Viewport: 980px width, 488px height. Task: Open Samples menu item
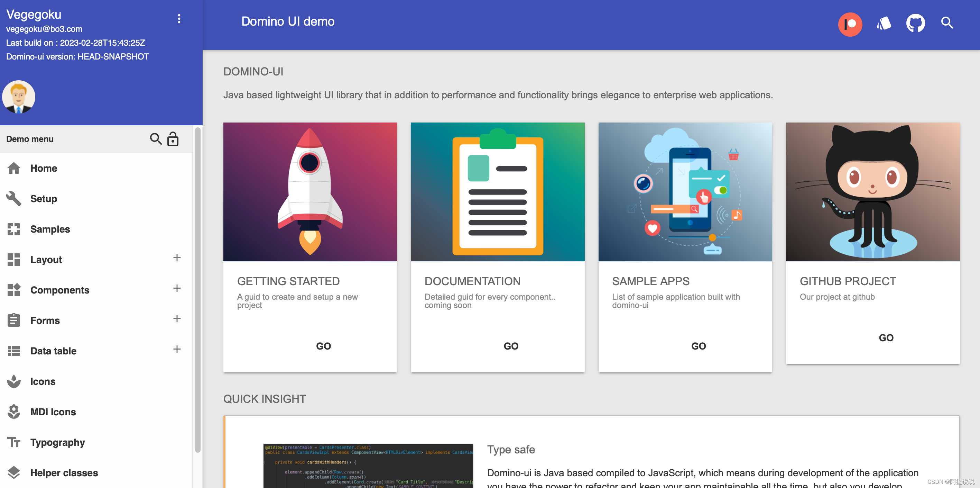[96, 229]
